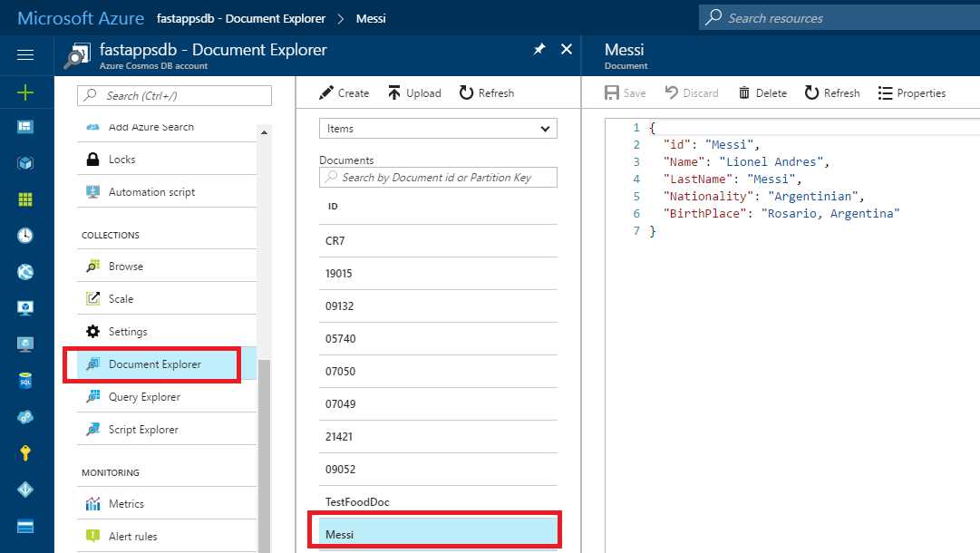This screenshot has width=980, height=553.
Task: Open the Locks menu item
Action: [167, 160]
